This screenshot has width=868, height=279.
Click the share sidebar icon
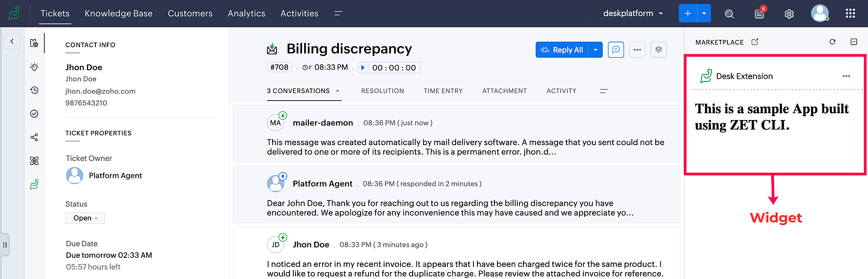(34, 137)
